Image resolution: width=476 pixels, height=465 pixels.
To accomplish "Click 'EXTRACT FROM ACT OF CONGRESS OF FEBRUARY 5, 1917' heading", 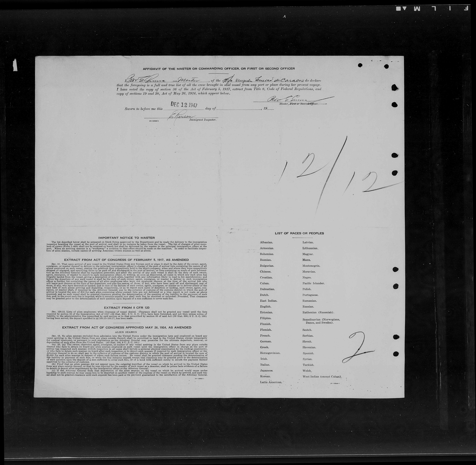I will coord(126,260).
